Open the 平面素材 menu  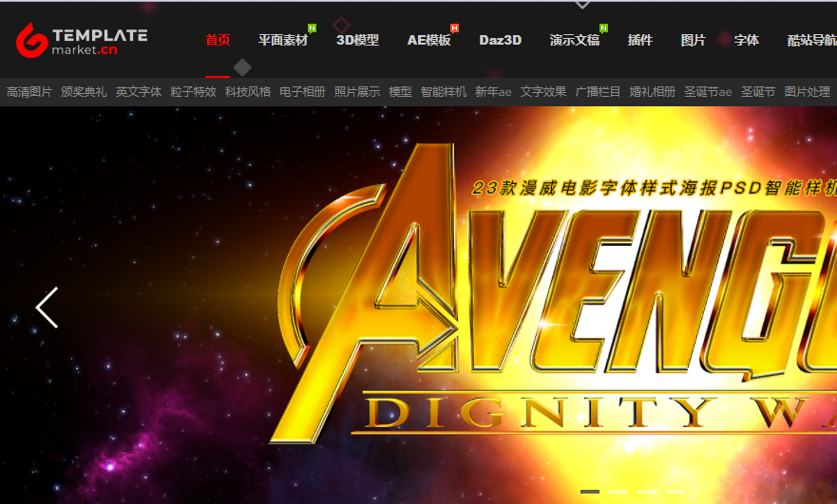[283, 40]
